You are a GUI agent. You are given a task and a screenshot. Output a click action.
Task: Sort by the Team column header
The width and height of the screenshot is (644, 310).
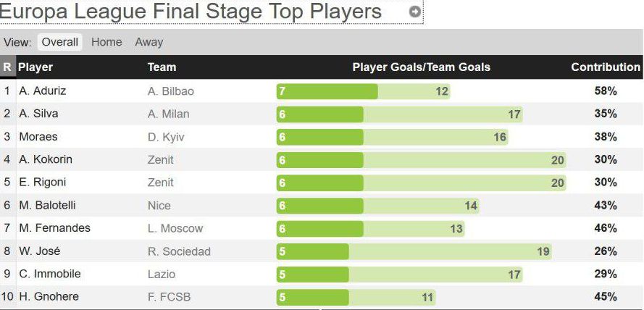click(162, 67)
